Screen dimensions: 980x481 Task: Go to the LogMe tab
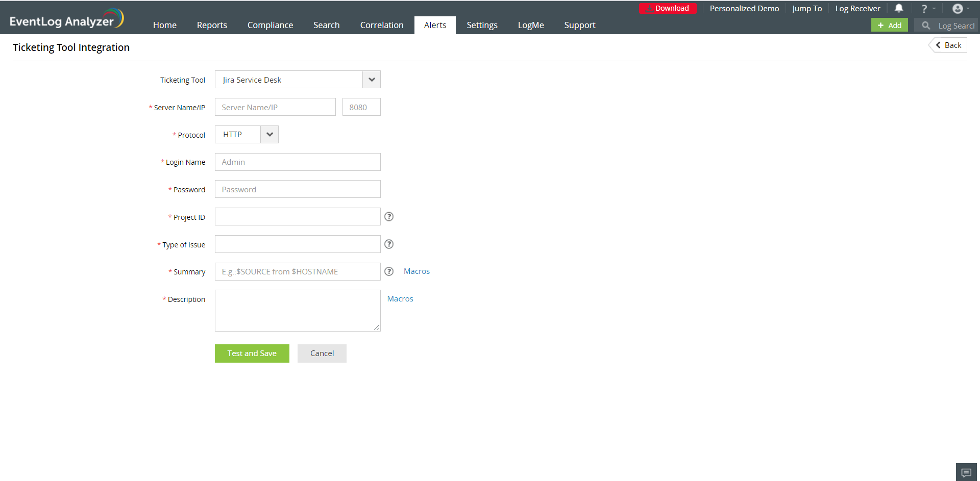[x=531, y=25]
